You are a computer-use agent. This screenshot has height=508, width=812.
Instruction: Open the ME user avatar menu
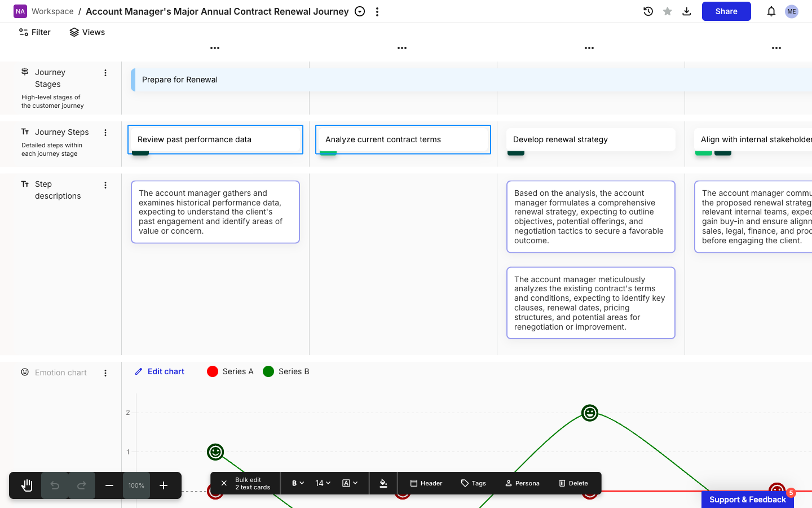792,11
